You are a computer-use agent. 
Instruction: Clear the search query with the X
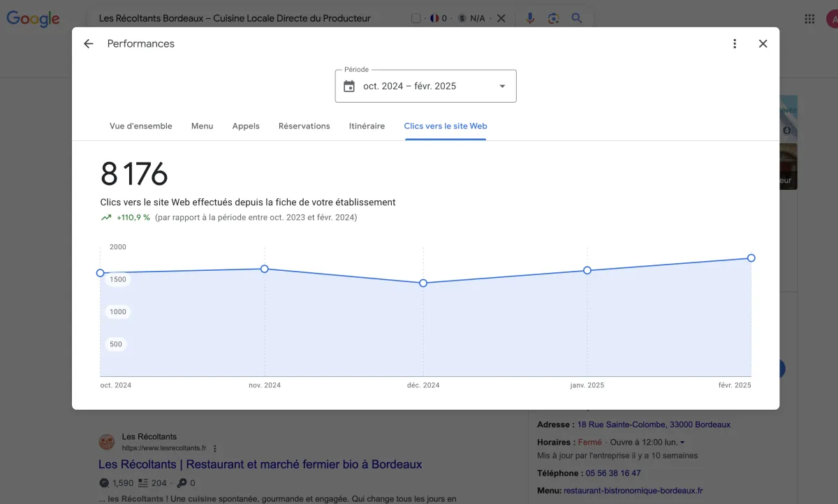pyautogui.click(x=501, y=18)
